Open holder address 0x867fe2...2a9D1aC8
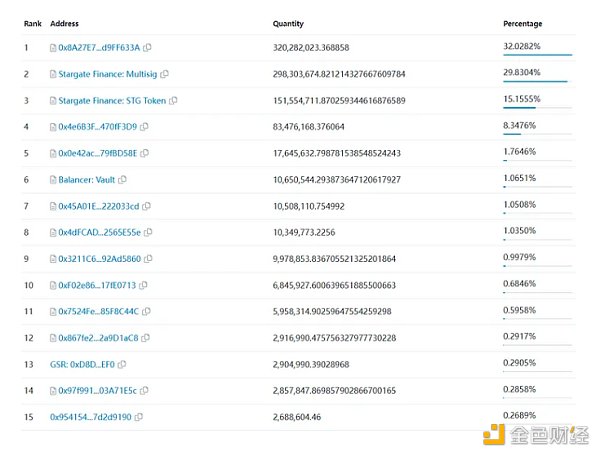 point(98,338)
